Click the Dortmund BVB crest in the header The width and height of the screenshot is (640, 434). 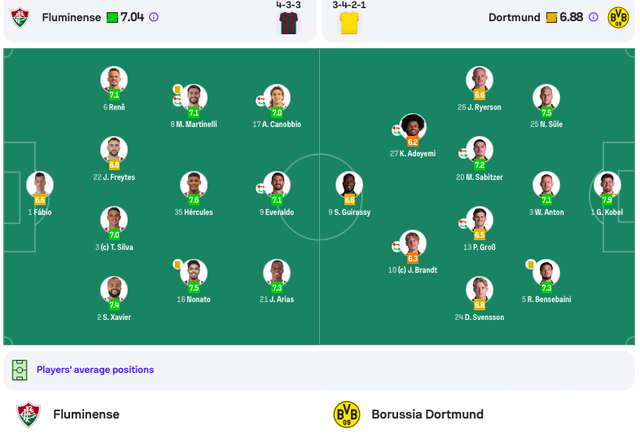click(618, 17)
